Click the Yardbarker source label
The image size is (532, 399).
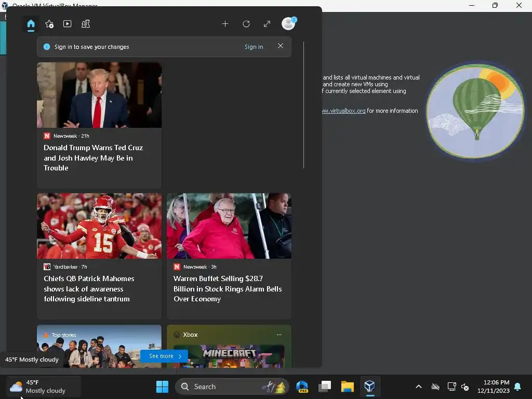point(65,267)
